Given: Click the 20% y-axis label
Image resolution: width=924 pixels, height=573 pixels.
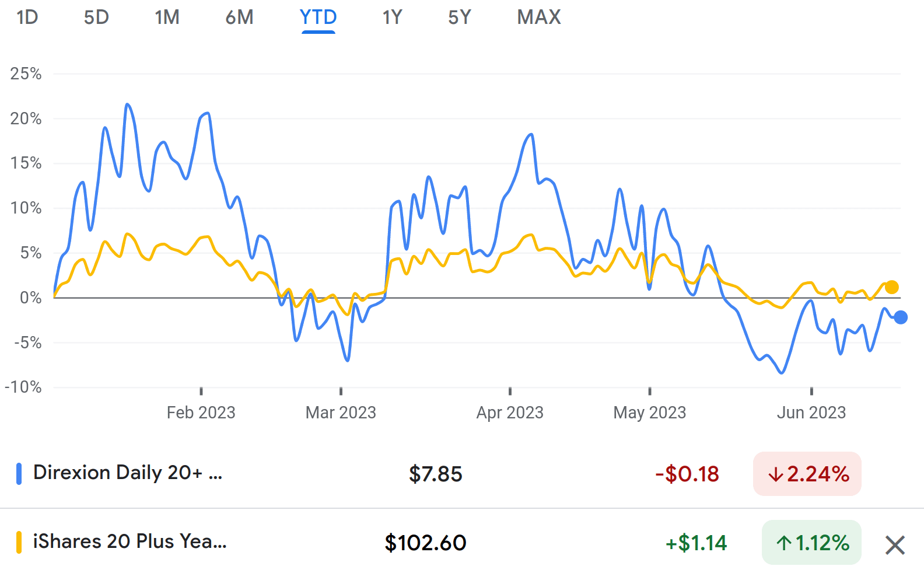Looking at the screenshot, I should [x=26, y=118].
